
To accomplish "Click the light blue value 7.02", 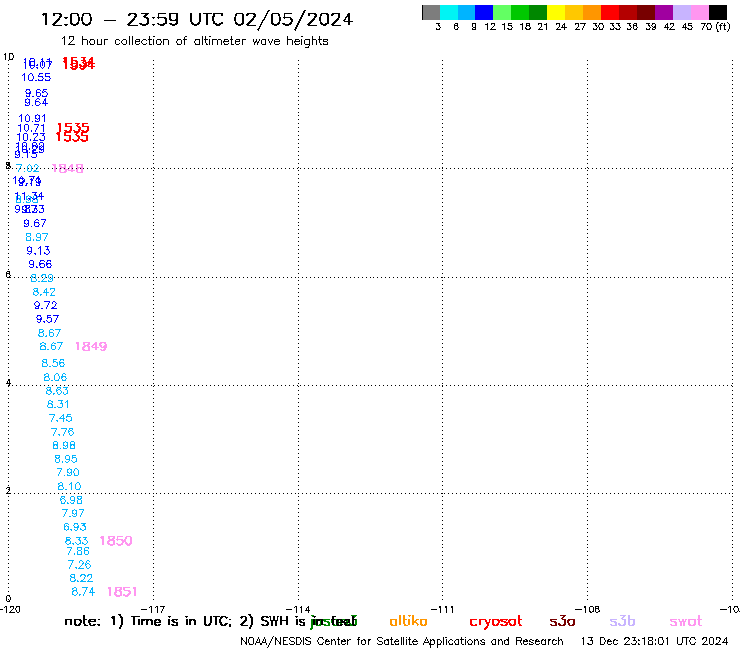I will click(x=27, y=169).
